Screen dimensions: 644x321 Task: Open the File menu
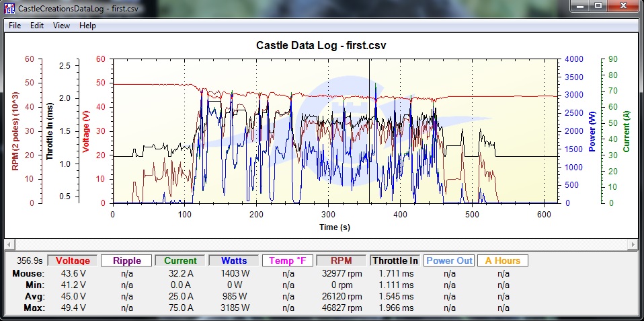tap(15, 26)
